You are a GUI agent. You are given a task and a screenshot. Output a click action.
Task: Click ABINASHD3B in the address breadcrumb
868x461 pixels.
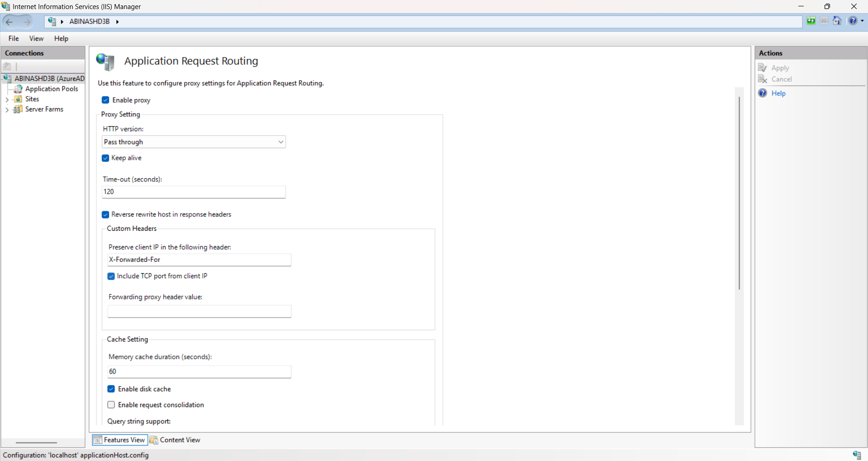(90, 21)
